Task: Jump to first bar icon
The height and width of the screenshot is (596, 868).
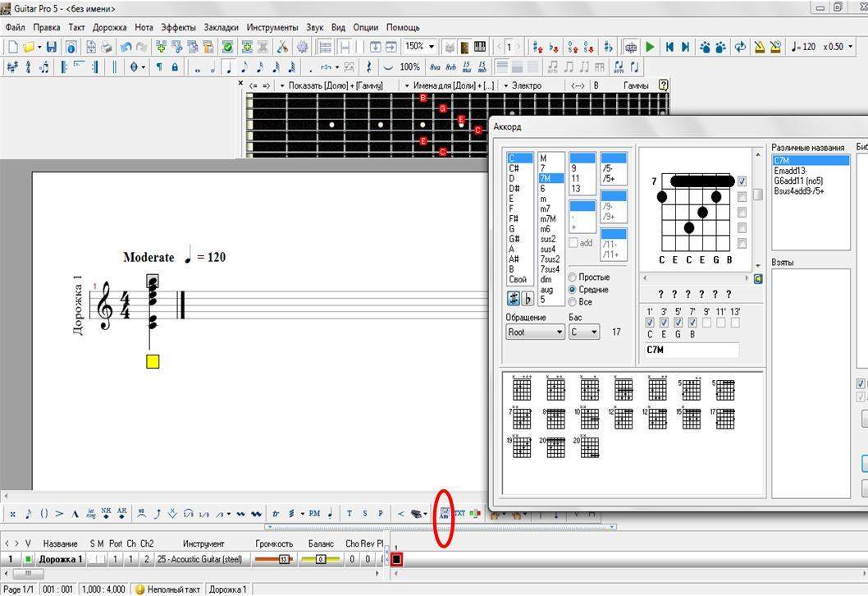Action: coord(669,47)
